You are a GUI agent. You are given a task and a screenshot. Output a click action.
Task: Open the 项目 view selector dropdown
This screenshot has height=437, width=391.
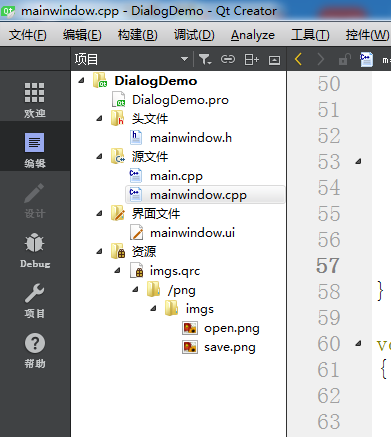pyautogui.click(x=184, y=59)
